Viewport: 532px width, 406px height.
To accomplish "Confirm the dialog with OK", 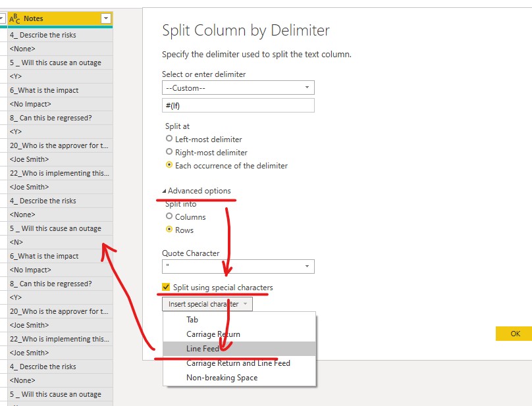I will (x=514, y=334).
